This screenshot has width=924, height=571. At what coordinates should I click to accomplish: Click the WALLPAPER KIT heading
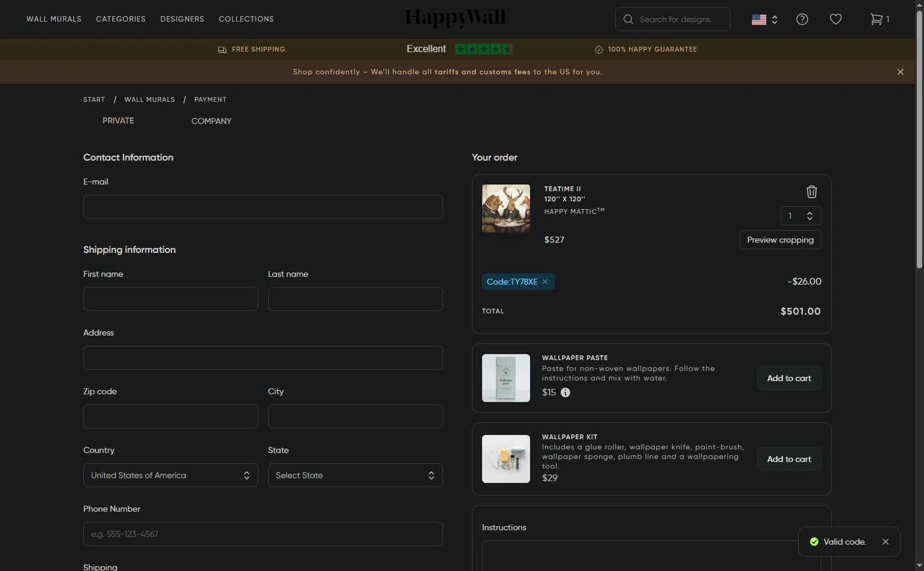click(570, 437)
